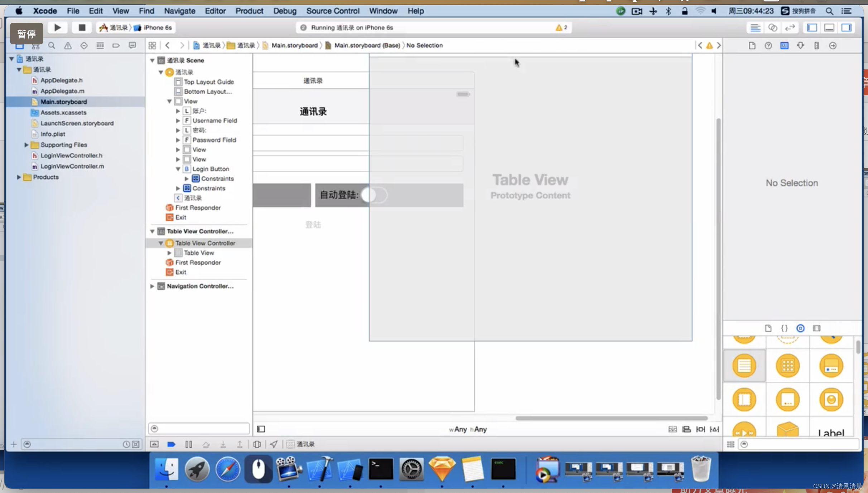
Task: Show the Connections inspector
Action: 833,45
